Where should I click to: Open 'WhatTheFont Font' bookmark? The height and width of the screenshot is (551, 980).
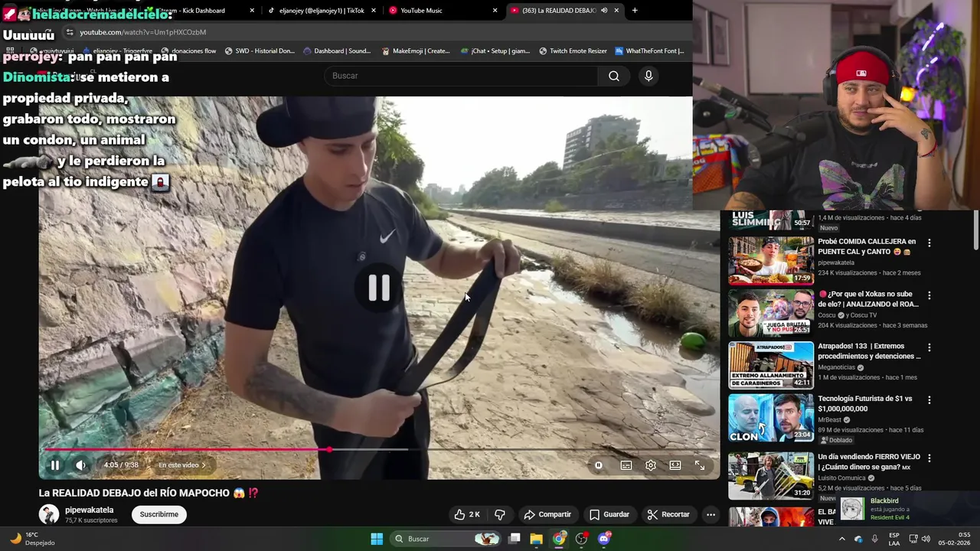pos(649,51)
